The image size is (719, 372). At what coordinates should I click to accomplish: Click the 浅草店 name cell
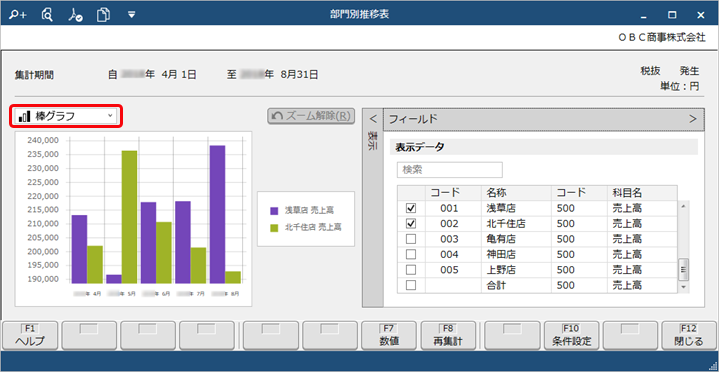[516, 209]
